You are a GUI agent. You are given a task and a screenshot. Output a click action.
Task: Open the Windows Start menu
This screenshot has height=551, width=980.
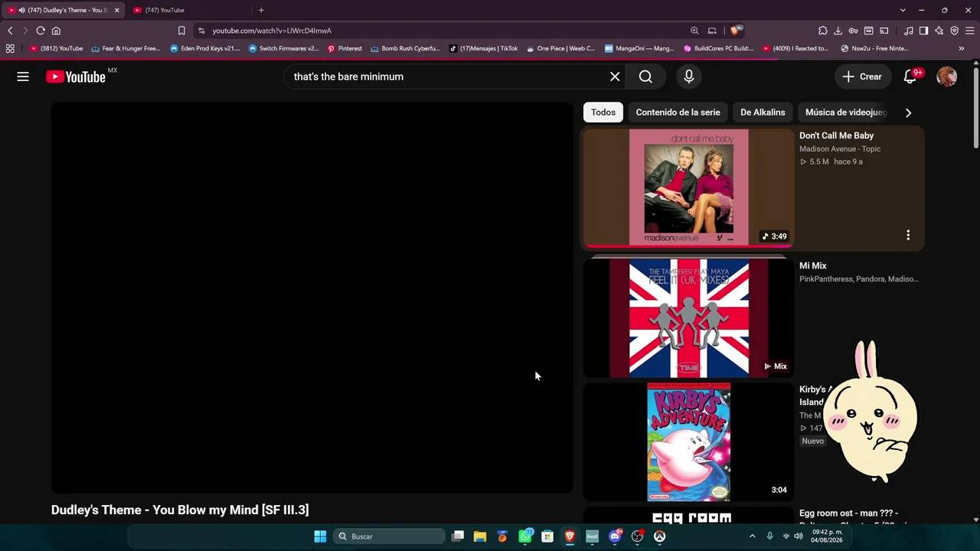tap(320, 536)
